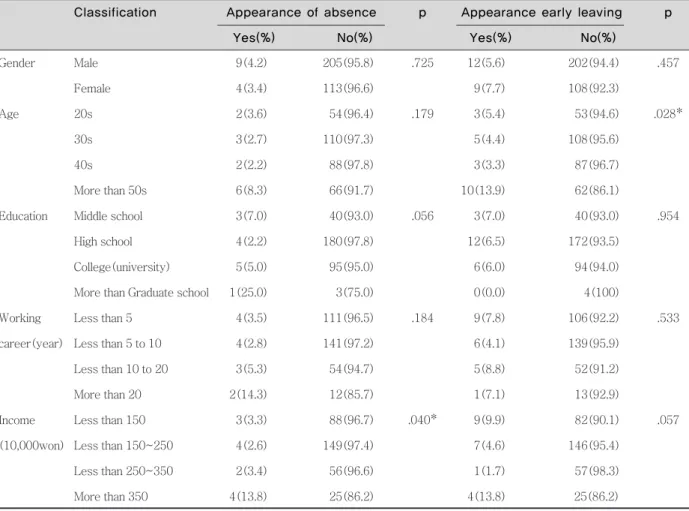
Task: Click the '113(96.6)' cell in Female row
Action: pyautogui.click(x=348, y=88)
